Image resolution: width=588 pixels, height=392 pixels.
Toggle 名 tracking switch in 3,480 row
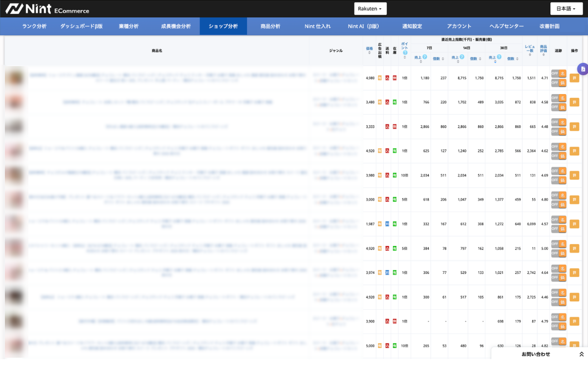click(559, 98)
